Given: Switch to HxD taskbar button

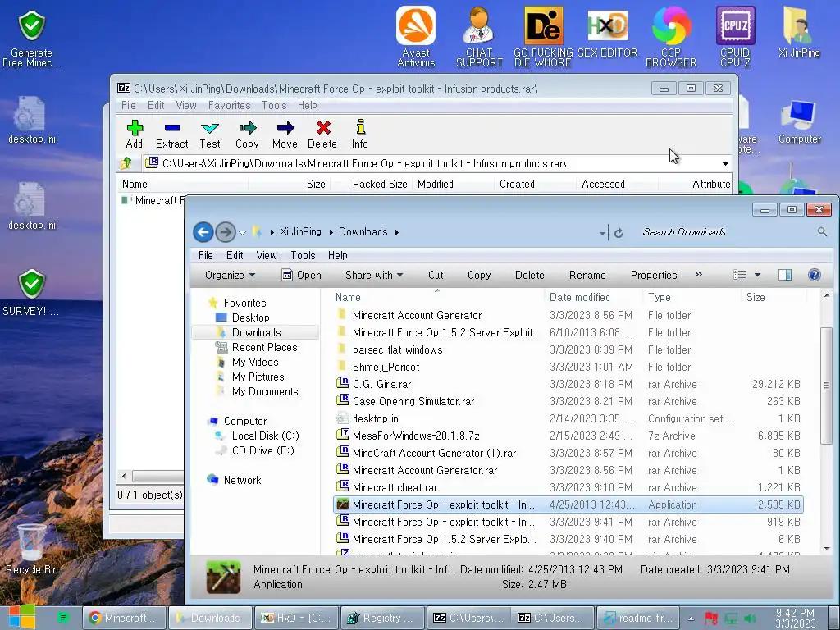Looking at the screenshot, I should pos(296,618).
